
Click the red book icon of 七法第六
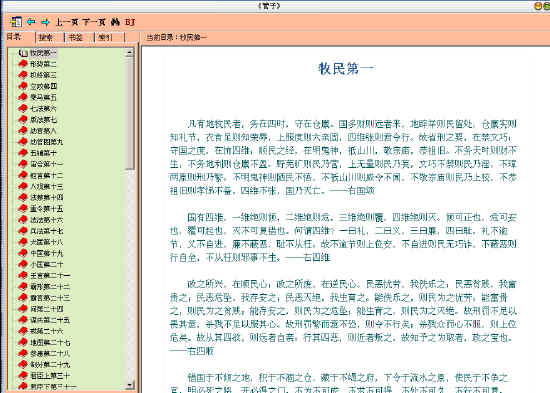[x=23, y=108]
